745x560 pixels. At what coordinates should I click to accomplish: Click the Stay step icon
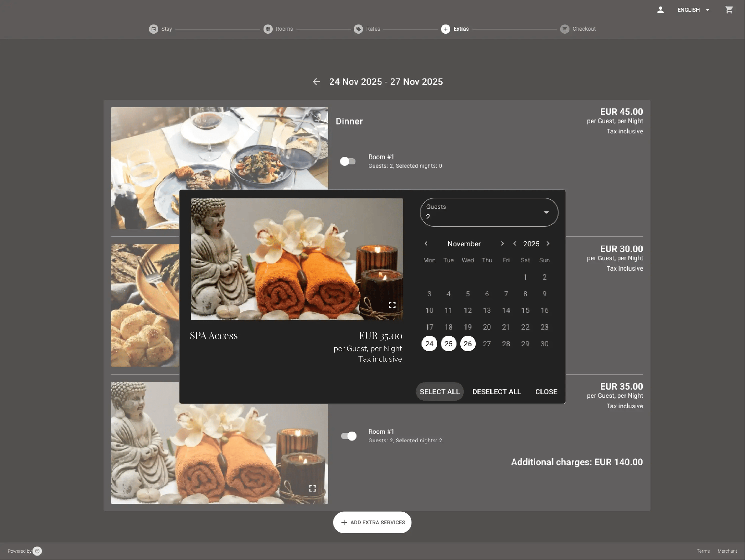coord(153,29)
